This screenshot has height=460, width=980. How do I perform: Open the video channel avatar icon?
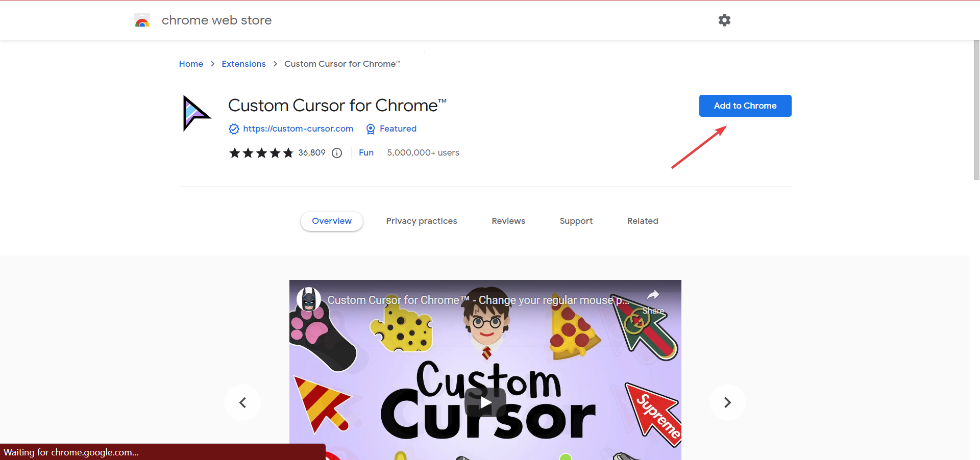pos(309,299)
